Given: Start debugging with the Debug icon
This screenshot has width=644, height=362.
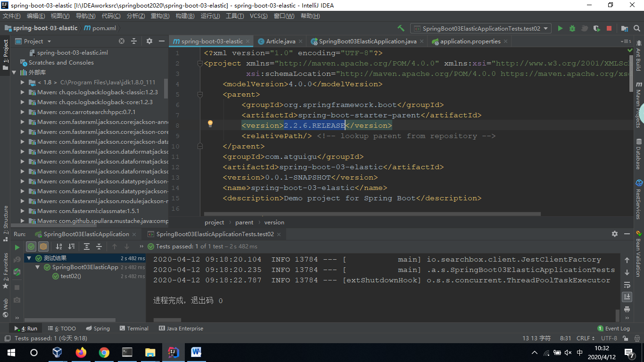Looking at the screenshot, I should tap(572, 28).
